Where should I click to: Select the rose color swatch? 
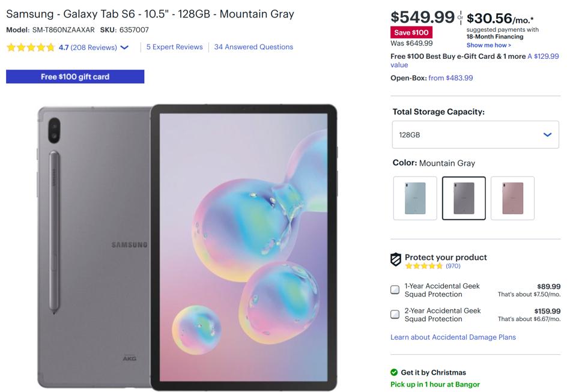tap(512, 198)
